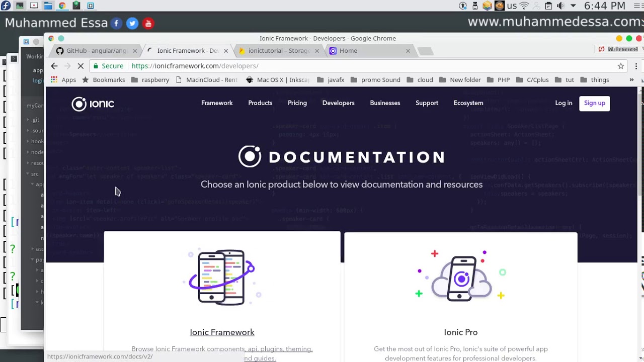Open the Products nav menu item
This screenshot has height=362, width=644.
tap(260, 103)
